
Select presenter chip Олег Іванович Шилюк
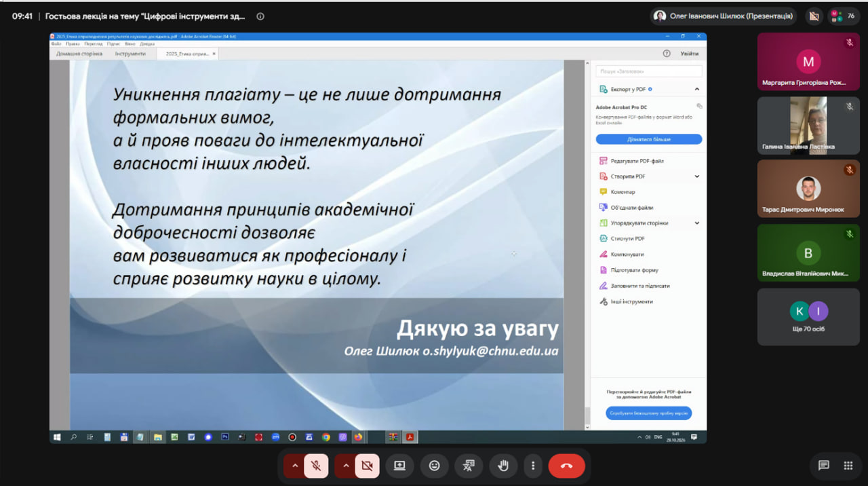[x=724, y=16]
